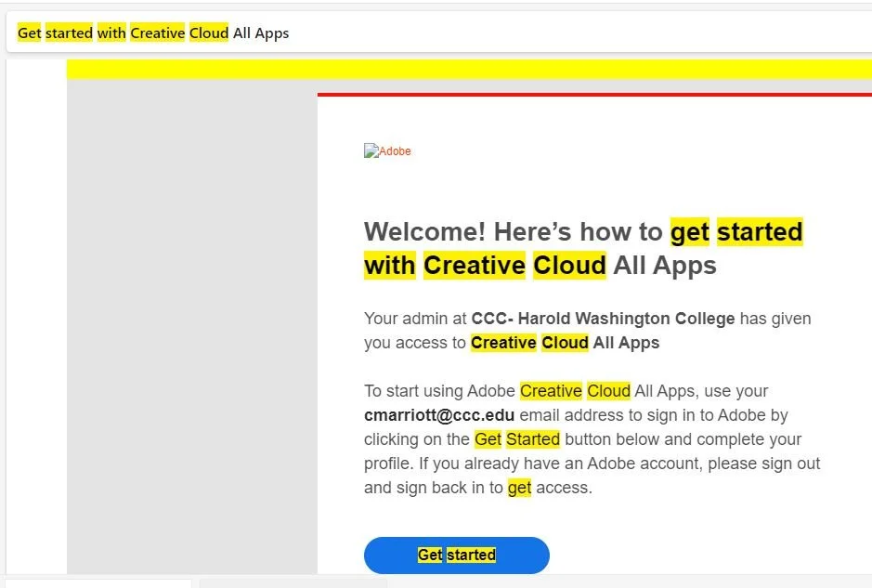Click highlighted word get near get access
This screenshot has width=872, height=588.
[519, 487]
